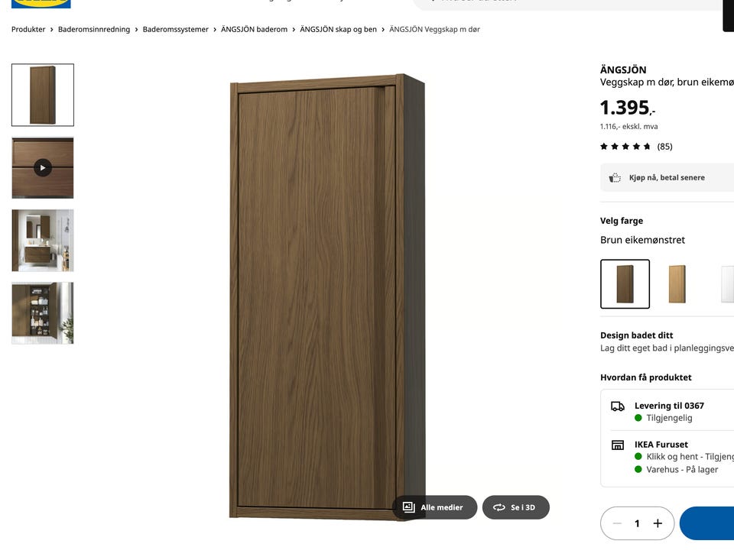The image size is (734, 560).
Task: Increase quantity with plus icon
Action: 658,523
